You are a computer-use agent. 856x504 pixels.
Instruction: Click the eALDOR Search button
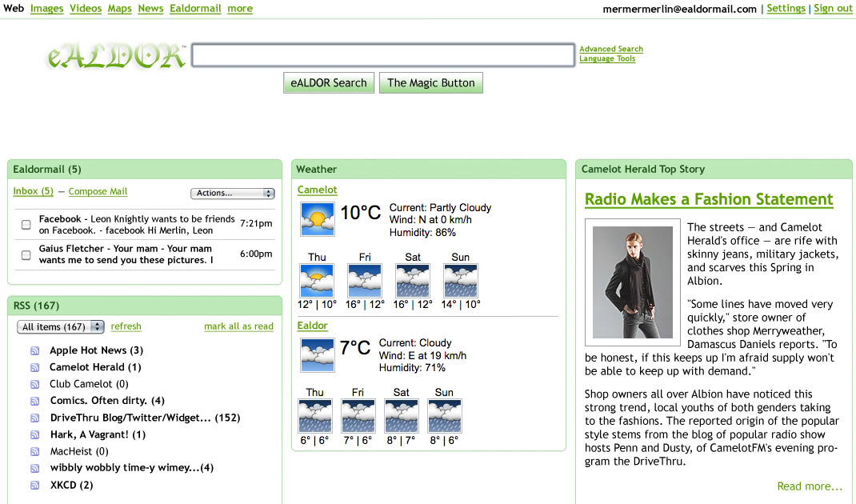(x=329, y=83)
